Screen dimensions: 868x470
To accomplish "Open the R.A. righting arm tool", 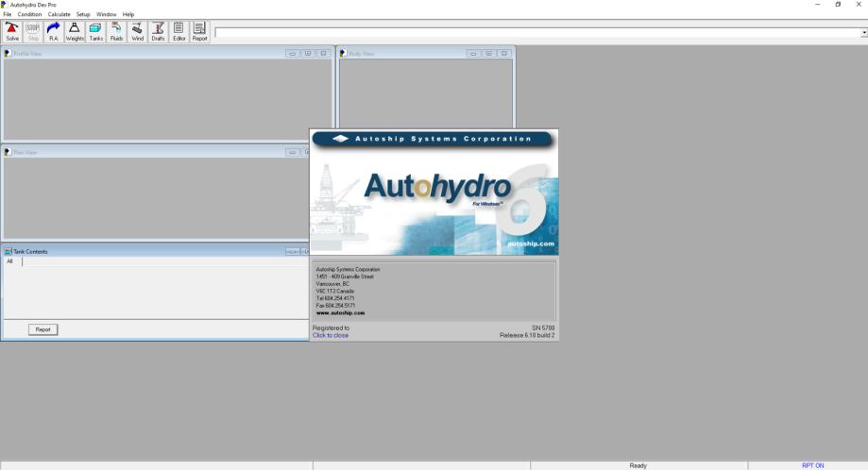I will tap(54, 31).
